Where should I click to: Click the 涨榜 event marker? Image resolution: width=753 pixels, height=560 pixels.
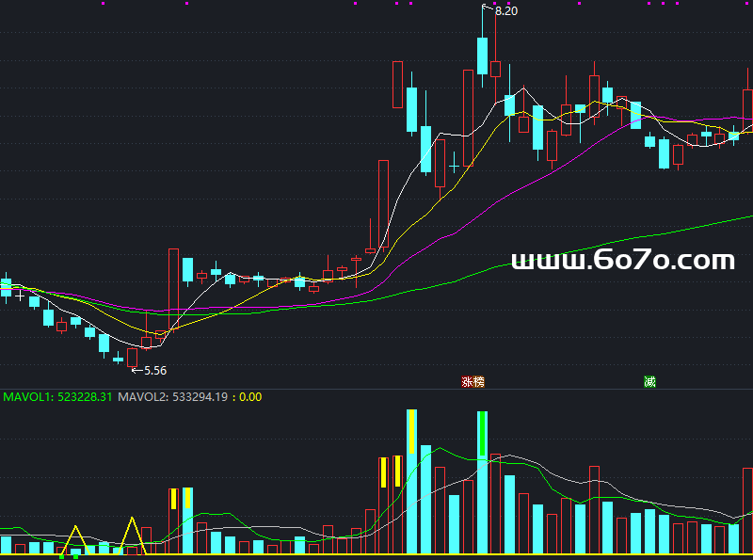tap(473, 382)
